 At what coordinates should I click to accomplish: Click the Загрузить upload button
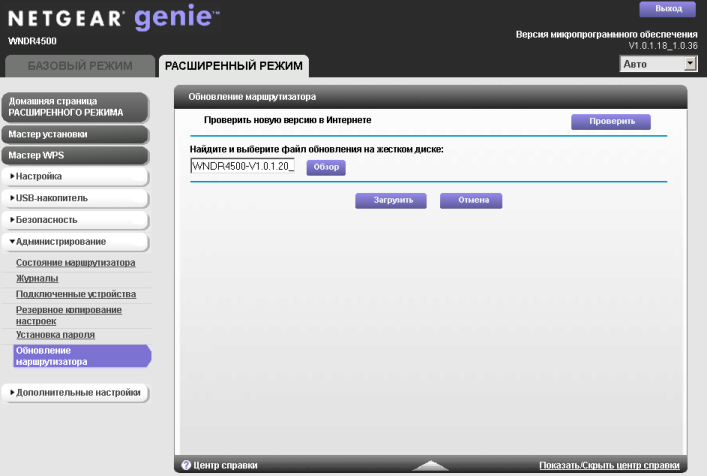pyautogui.click(x=390, y=201)
